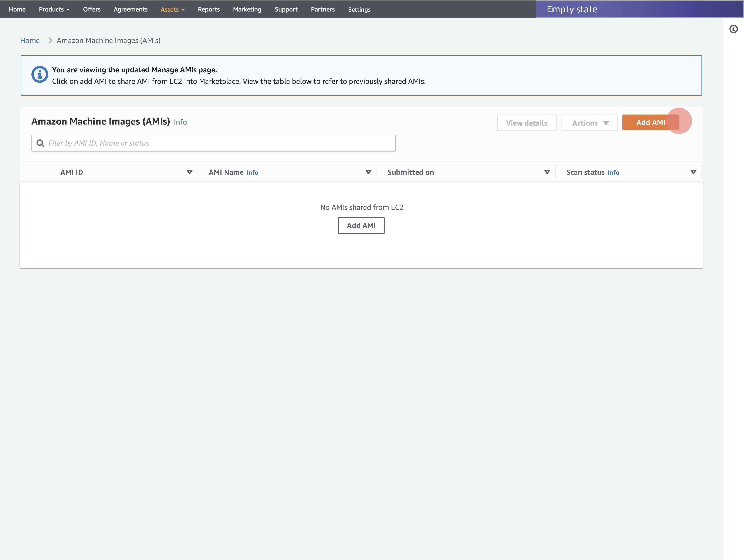Image resolution: width=744 pixels, height=560 pixels.
Task: Follow the Home breadcrumb link
Action: [x=30, y=40]
